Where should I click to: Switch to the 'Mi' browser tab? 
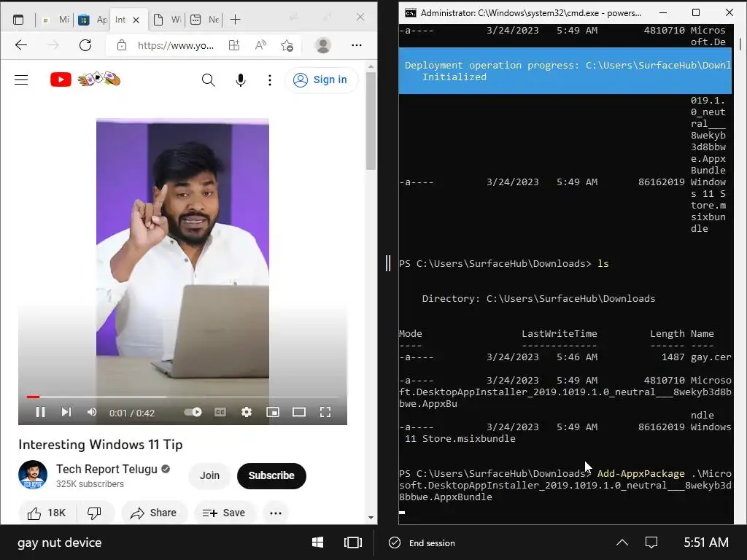click(x=55, y=20)
